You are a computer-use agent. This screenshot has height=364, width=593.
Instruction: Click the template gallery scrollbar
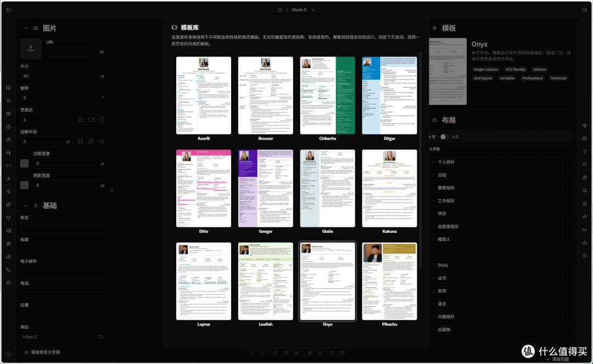[x=420, y=161]
